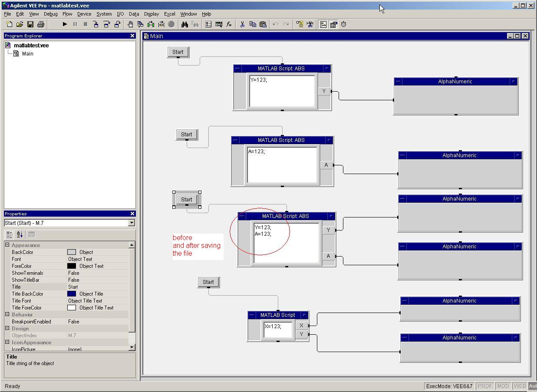
Task: Click the Cut scissors icon
Action: pyautogui.click(x=242, y=24)
